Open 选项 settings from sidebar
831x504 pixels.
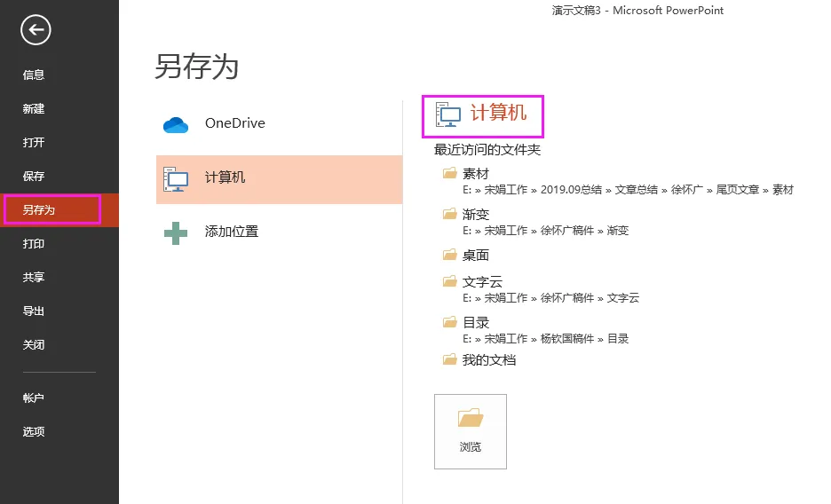34,432
